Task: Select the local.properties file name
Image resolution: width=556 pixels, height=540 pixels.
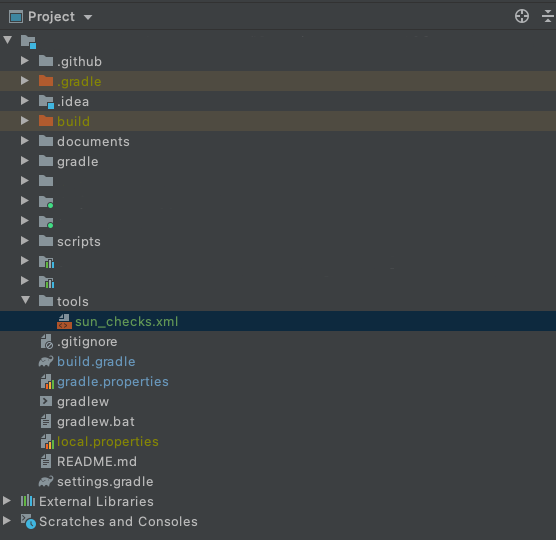Action: (108, 442)
